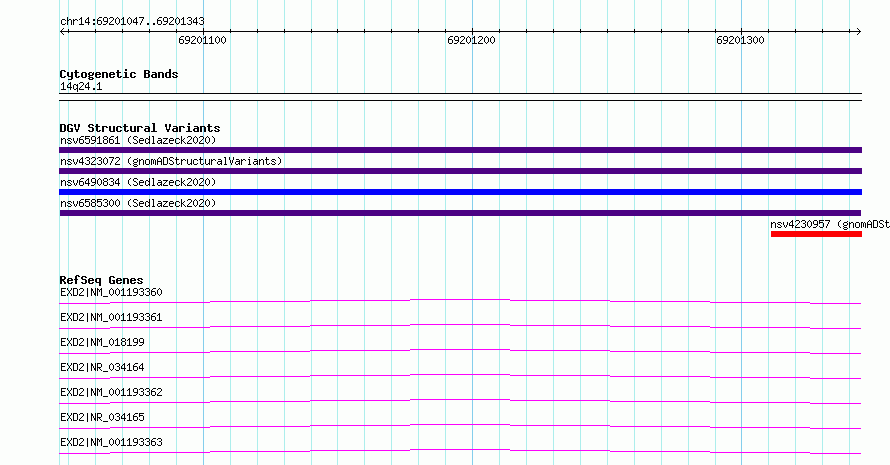
Task: Click the blue bar under nsv6490834
Action: (460, 192)
